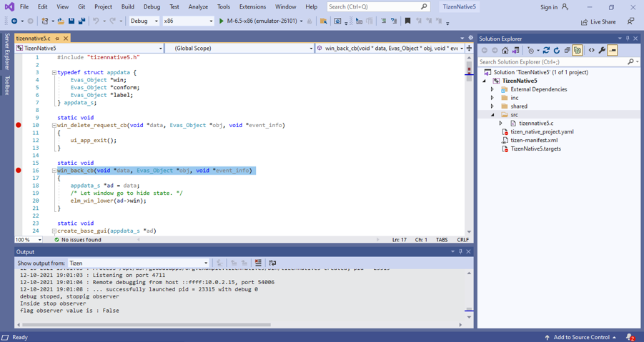The height and width of the screenshot is (342, 644).
Task: Toggle word wrap in the Output panel
Action: (x=272, y=263)
